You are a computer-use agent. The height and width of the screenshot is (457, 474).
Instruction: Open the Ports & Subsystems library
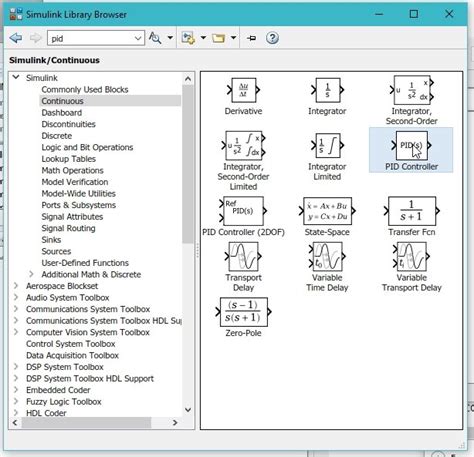79,205
